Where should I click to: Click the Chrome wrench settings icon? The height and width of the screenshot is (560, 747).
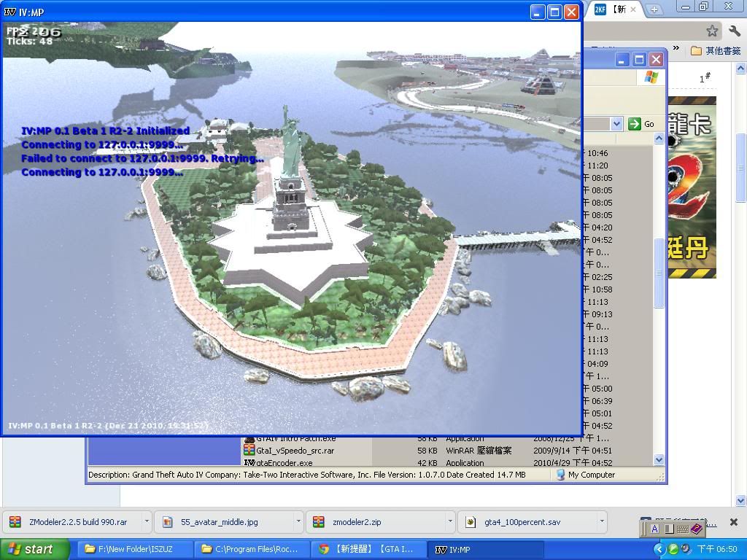[734, 31]
